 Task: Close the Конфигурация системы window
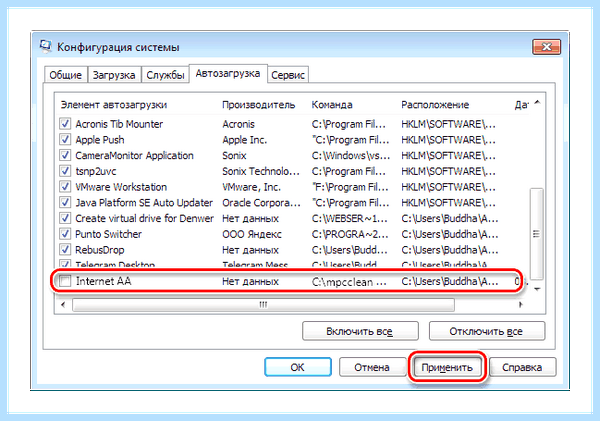pos(546,47)
